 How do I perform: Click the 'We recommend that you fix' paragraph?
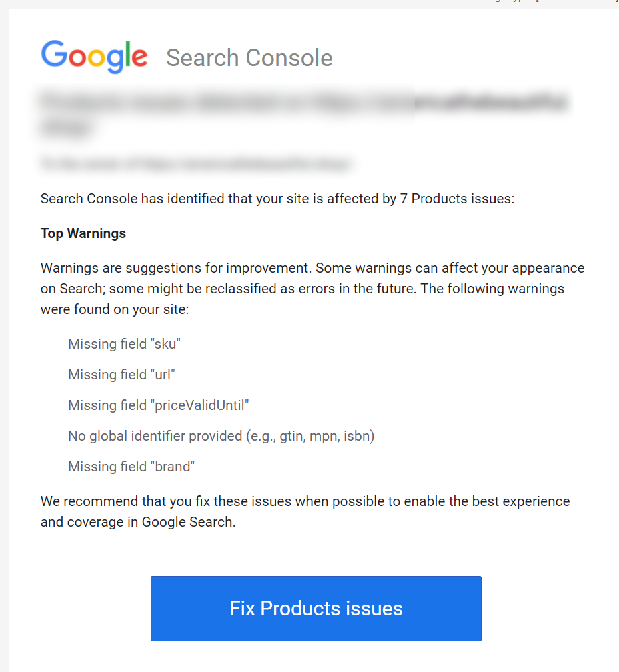coord(305,512)
